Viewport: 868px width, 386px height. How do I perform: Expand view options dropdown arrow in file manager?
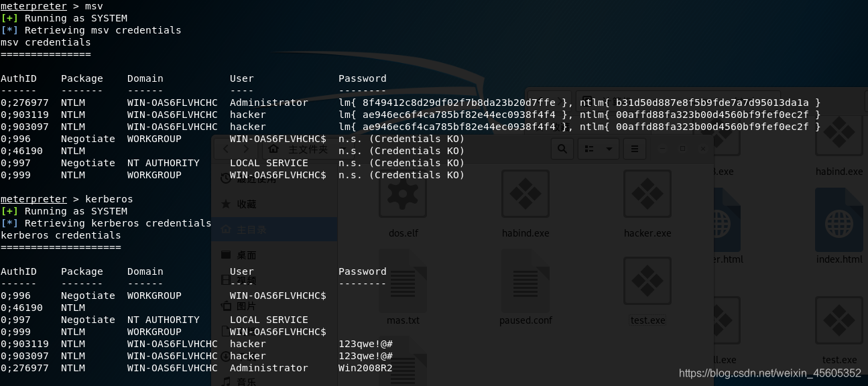(609, 148)
